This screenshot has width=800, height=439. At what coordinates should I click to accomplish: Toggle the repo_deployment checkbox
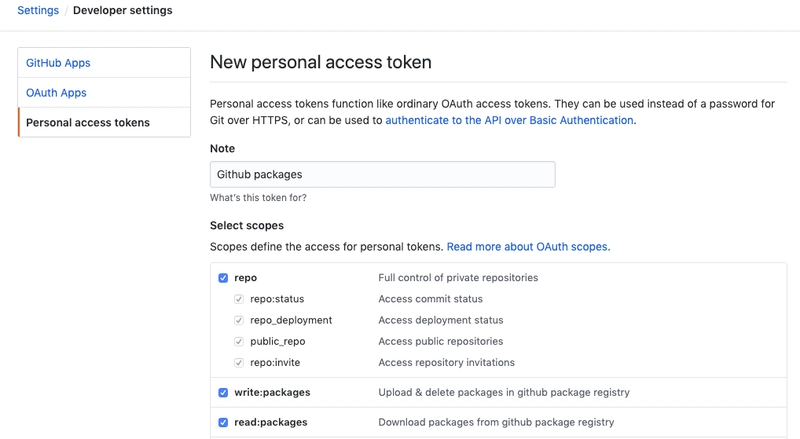coord(239,320)
